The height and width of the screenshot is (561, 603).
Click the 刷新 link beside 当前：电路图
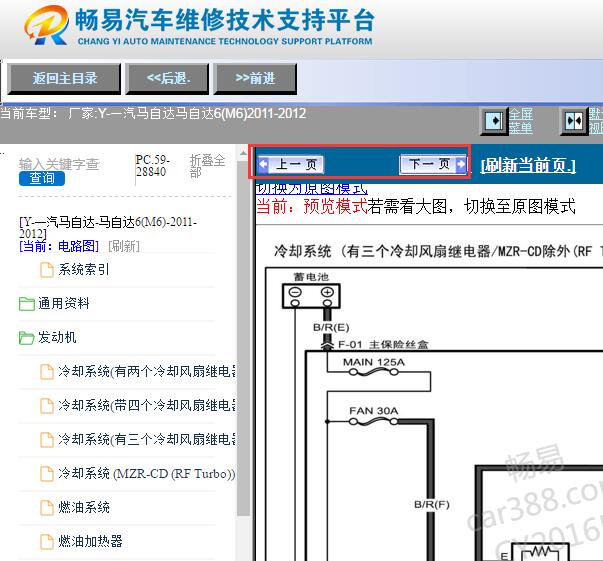[x=124, y=246]
